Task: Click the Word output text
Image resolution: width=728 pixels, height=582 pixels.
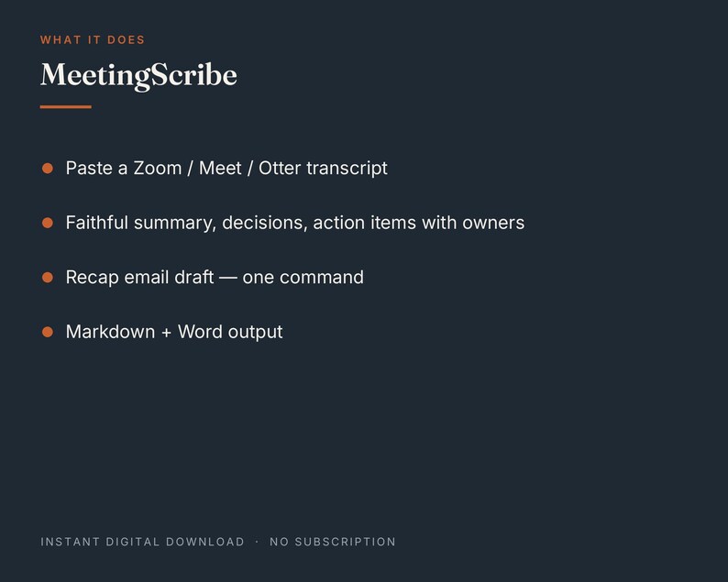Action: (x=230, y=333)
